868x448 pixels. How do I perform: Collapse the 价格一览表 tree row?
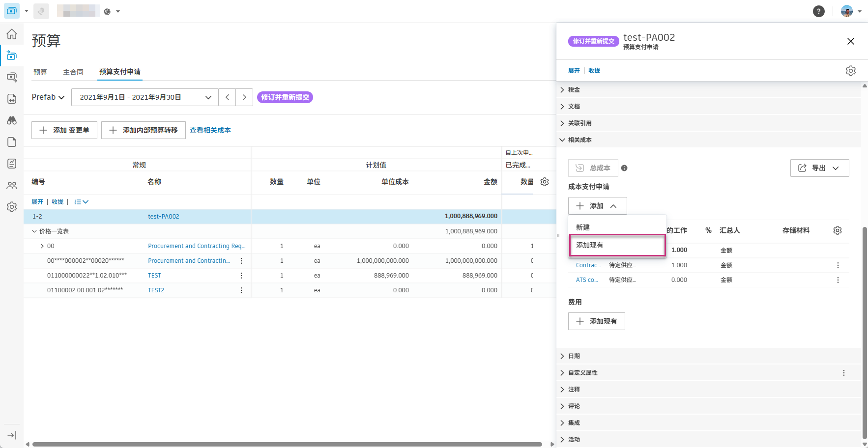coord(34,231)
